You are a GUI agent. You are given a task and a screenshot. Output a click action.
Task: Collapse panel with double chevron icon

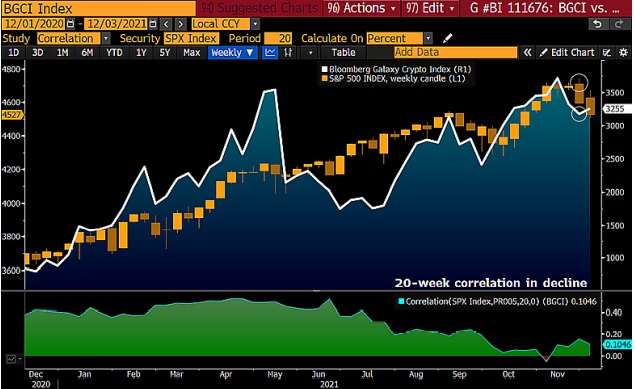coord(527,52)
